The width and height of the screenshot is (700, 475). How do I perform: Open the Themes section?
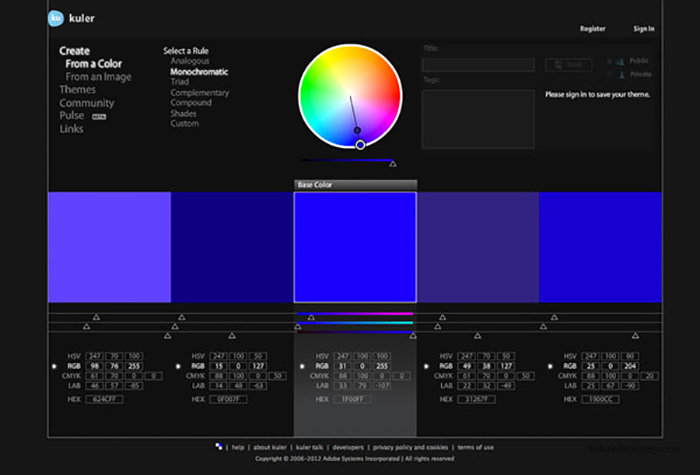tap(77, 90)
